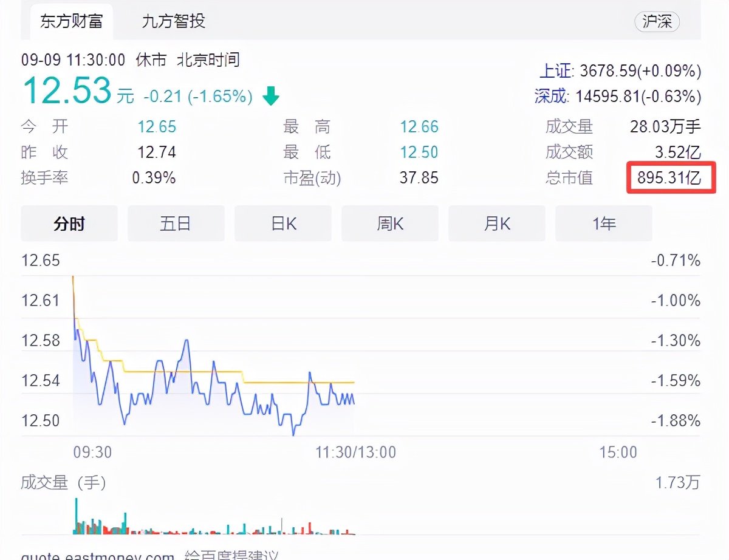Click the 12.50 price axis label

point(41,420)
